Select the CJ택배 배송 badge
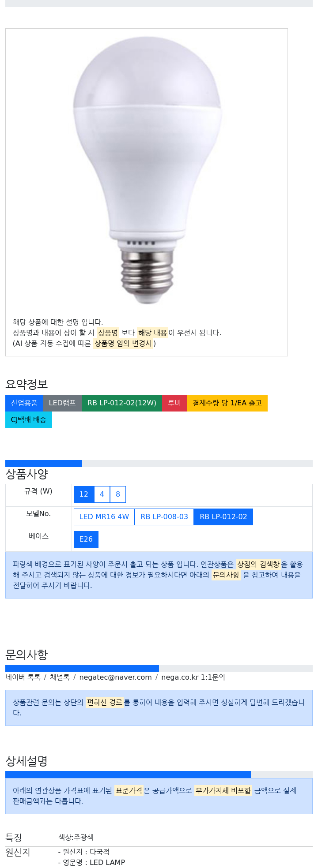 pos(29,420)
